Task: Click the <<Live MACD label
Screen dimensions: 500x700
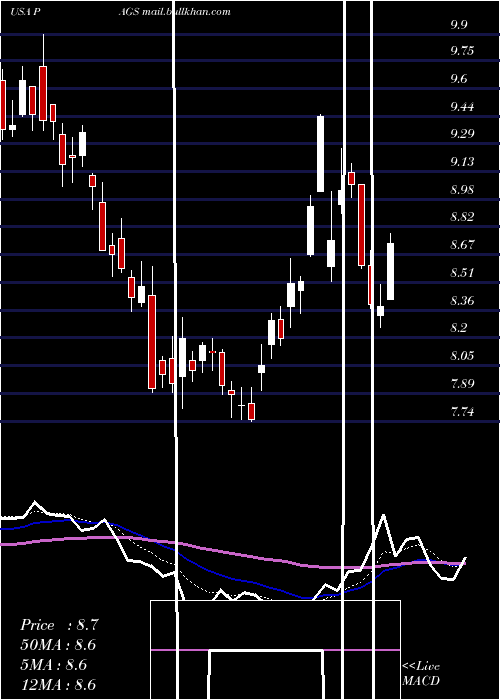Action: click(x=421, y=673)
